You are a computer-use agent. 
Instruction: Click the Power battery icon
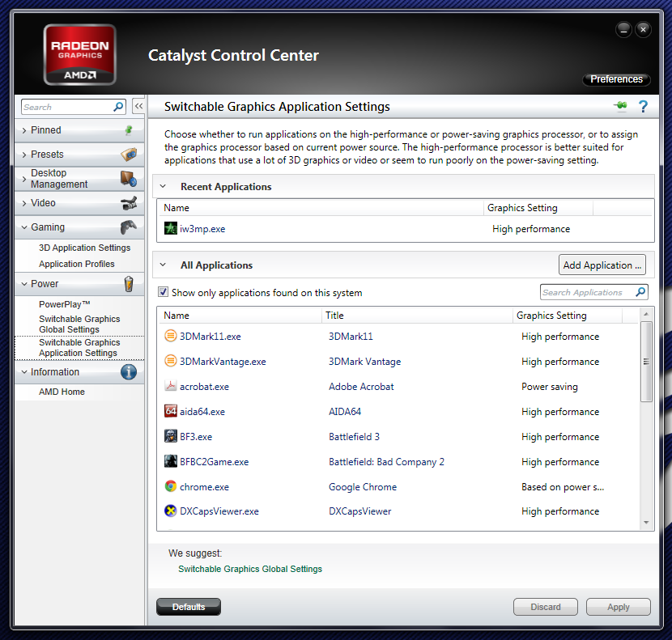[x=129, y=283]
